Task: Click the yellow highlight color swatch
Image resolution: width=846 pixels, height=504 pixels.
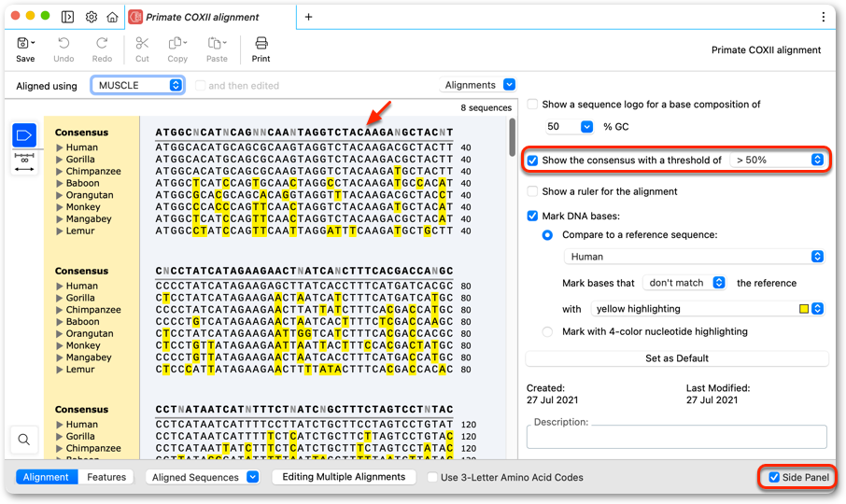Action: (x=804, y=309)
